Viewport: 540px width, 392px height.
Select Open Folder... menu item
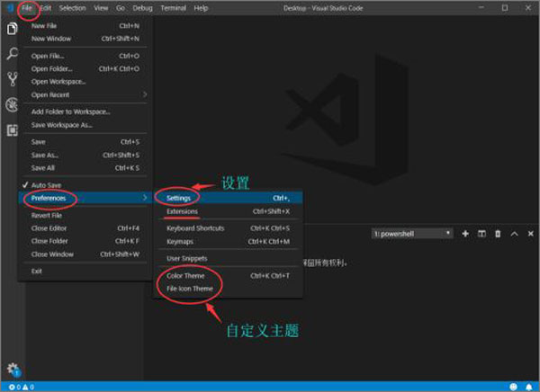[85, 69]
